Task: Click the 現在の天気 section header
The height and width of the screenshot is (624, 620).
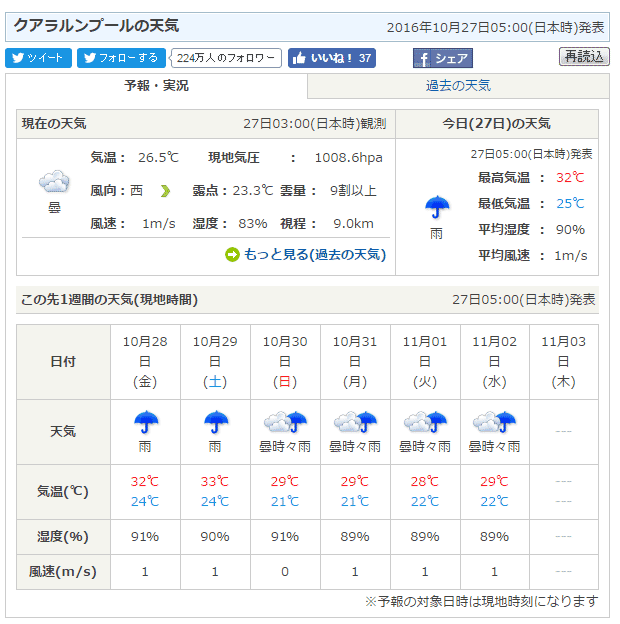Action: pos(54,124)
